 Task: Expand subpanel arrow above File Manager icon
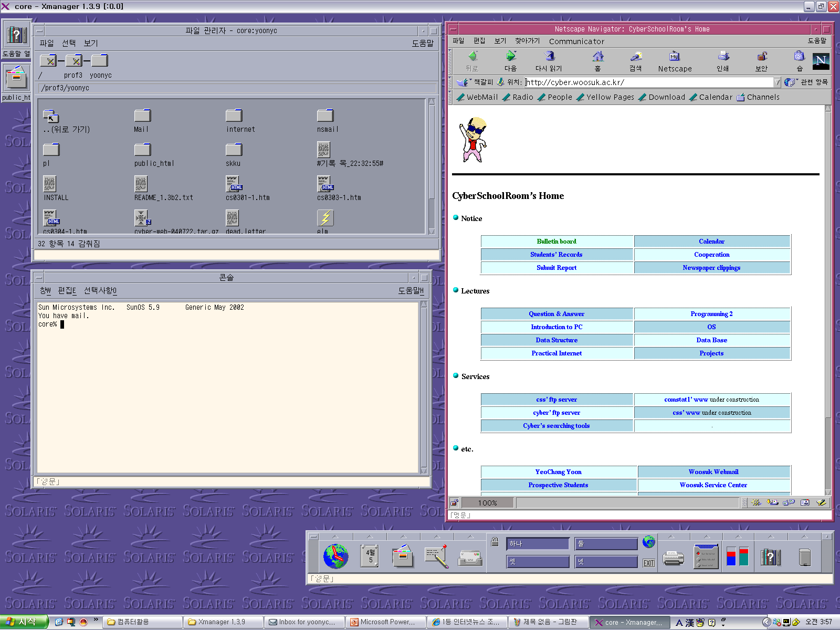point(403,537)
